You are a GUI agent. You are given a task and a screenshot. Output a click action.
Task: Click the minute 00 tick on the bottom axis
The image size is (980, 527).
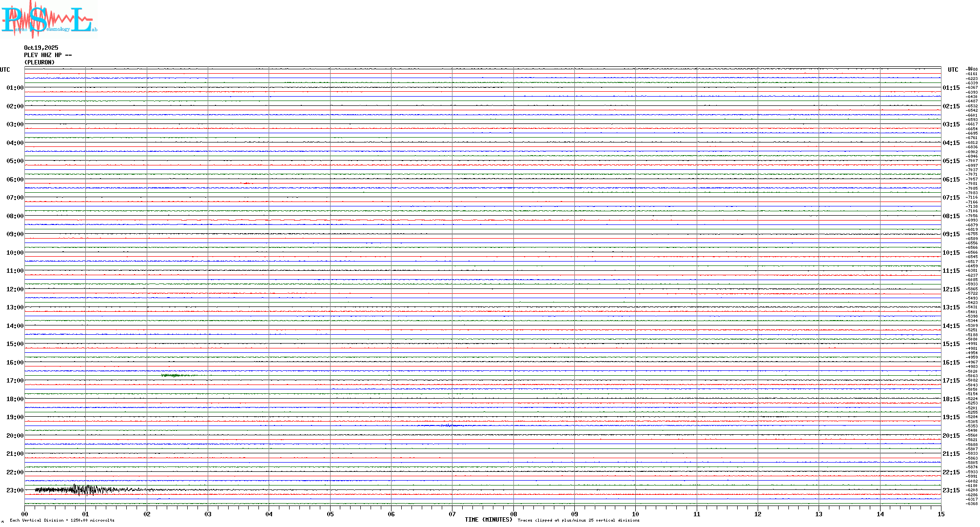[x=25, y=514]
